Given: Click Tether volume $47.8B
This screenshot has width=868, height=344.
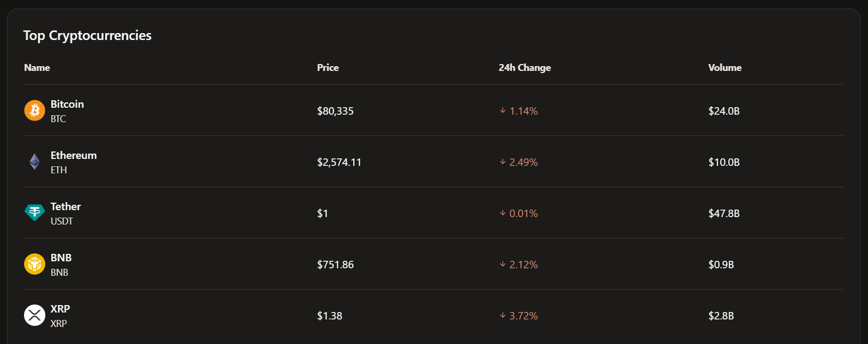Looking at the screenshot, I should click(724, 213).
